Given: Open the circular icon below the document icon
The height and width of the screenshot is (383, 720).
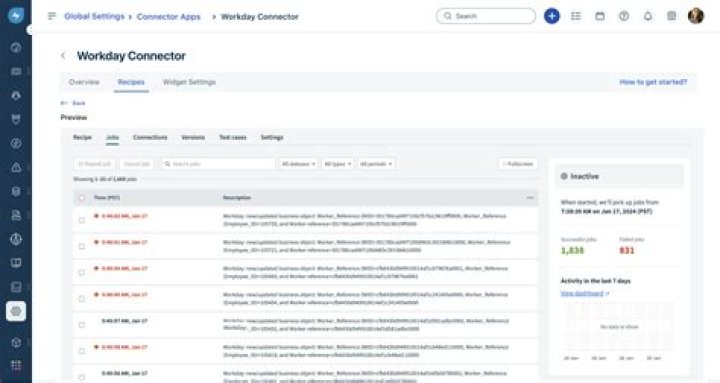Looking at the screenshot, I should (16, 239).
